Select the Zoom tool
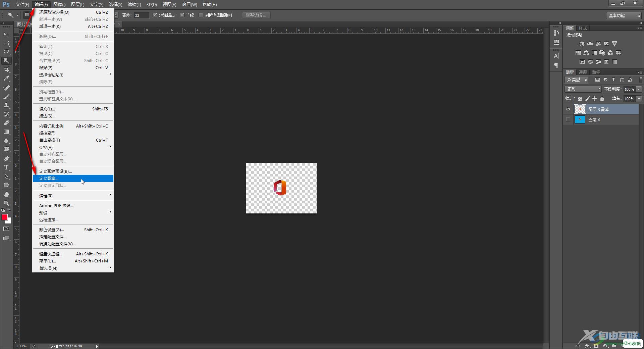Screen dimensions: 644x349 (x=6, y=203)
